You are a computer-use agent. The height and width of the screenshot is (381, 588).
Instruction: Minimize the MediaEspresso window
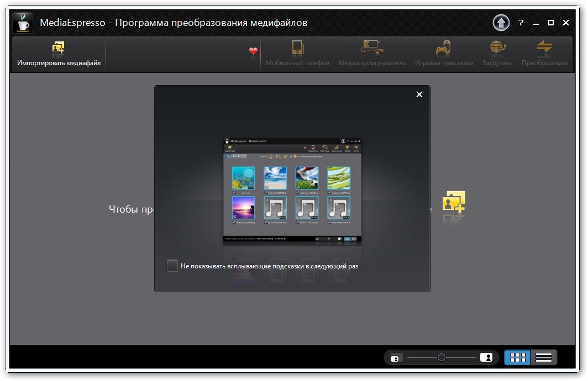click(x=536, y=23)
